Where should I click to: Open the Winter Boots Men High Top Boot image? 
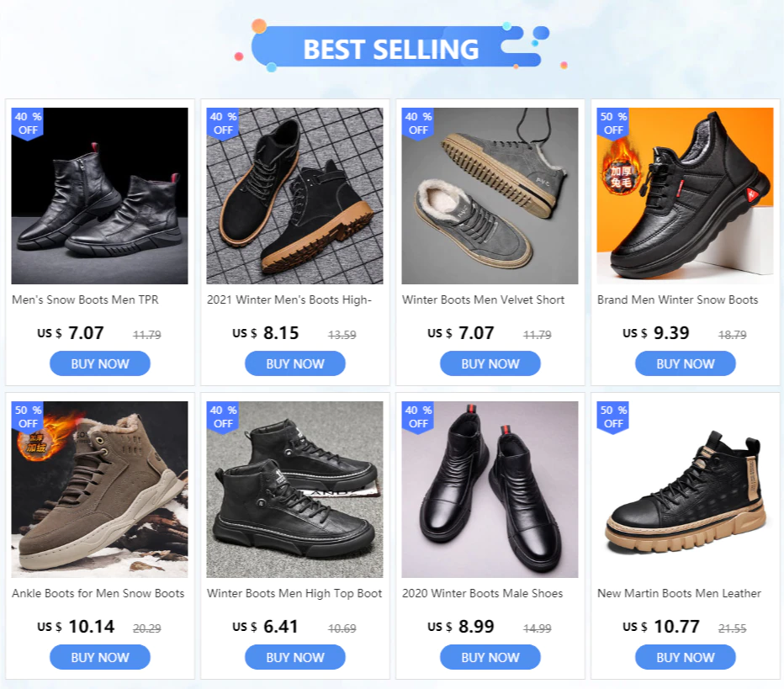295,490
